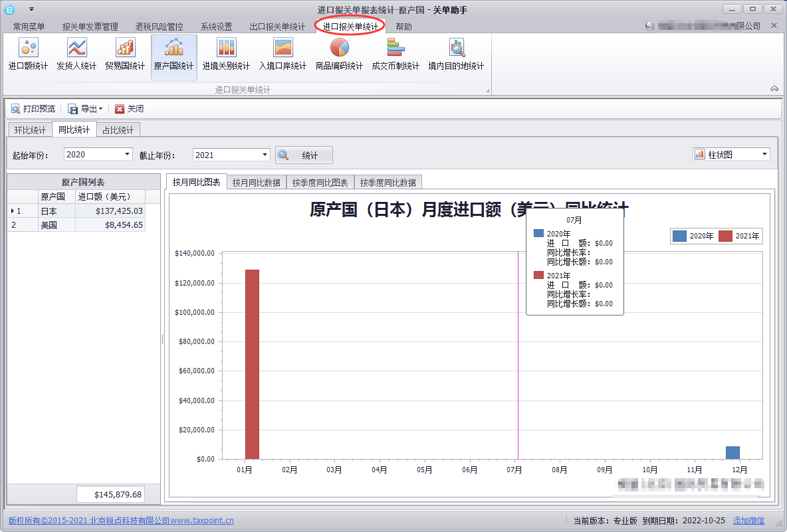Open the 贸易国统计 ribbon icon

[125, 55]
